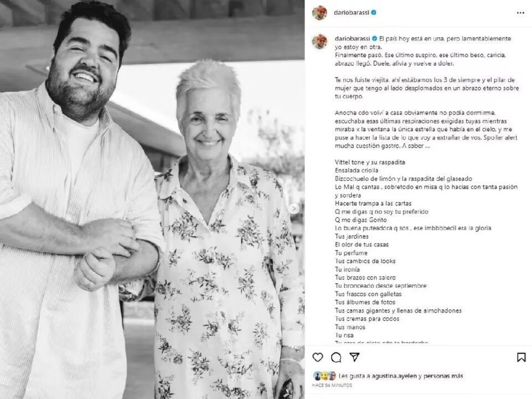The image size is (532, 399).
Task: Click the caption line 'Tu perfume'
Action: tap(351, 253)
